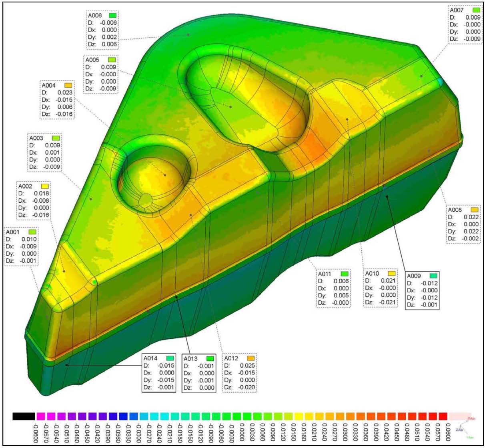Select the A010 annotation label
The image size is (485, 448).
[372, 274]
